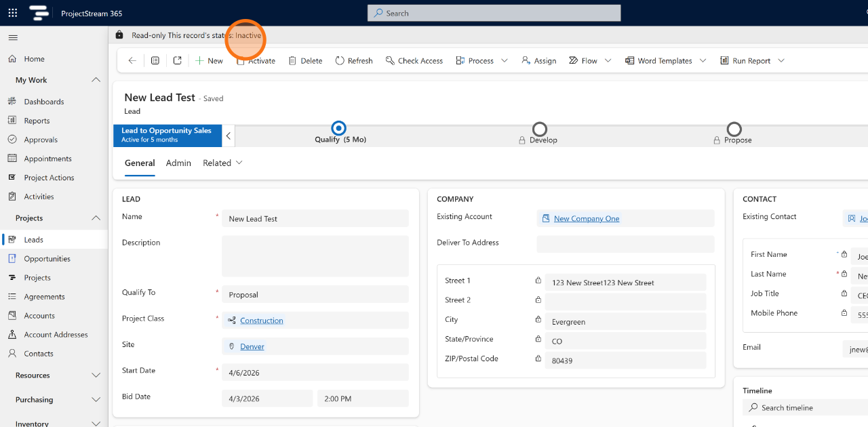Expand the Resources sidebar group

tap(96, 375)
